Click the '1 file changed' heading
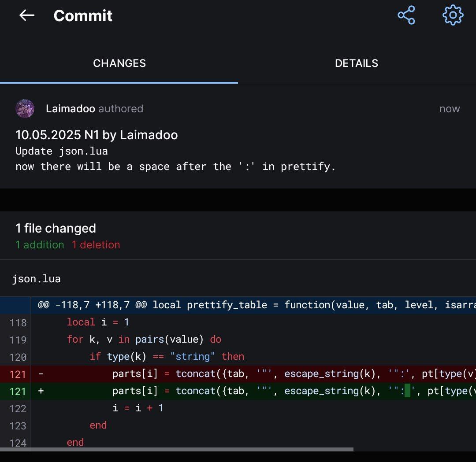Viewport: 476px width, 462px height. (x=56, y=228)
